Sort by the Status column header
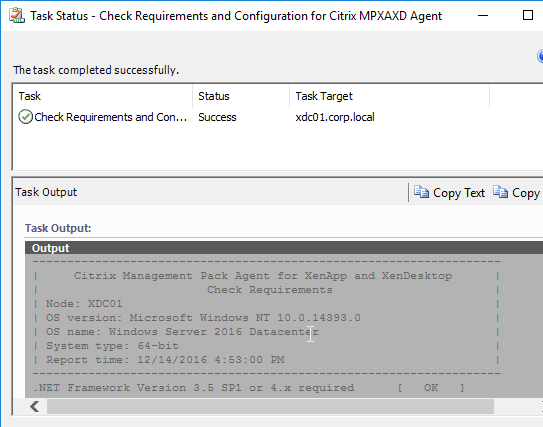 point(241,96)
